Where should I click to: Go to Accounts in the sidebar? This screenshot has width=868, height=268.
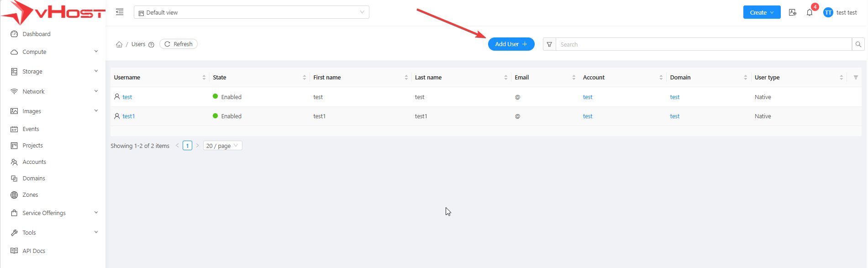click(34, 162)
